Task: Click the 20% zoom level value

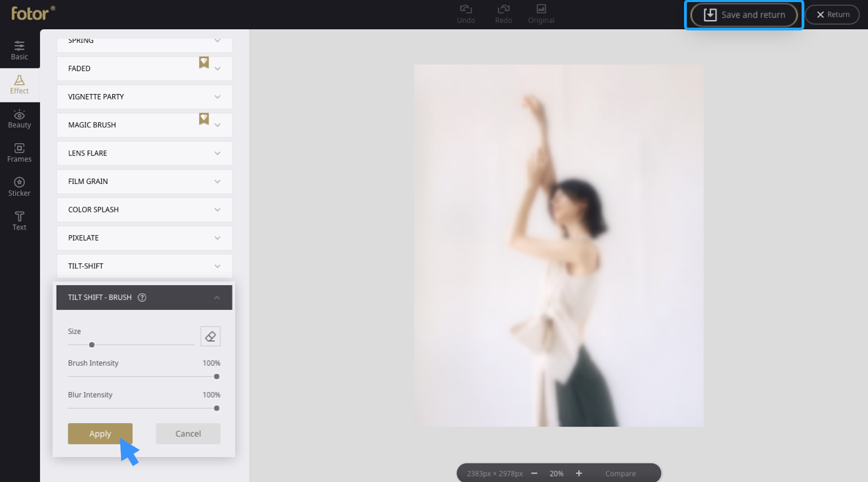Action: (557, 474)
